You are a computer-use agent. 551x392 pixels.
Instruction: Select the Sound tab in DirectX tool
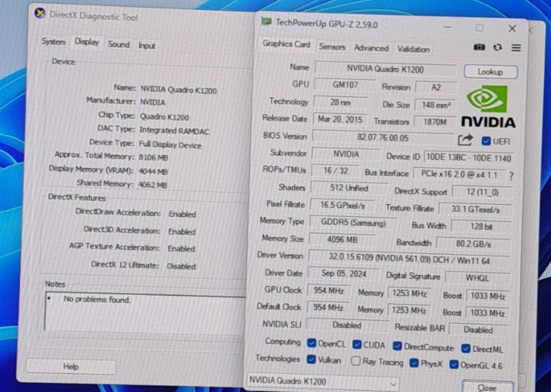tap(118, 44)
